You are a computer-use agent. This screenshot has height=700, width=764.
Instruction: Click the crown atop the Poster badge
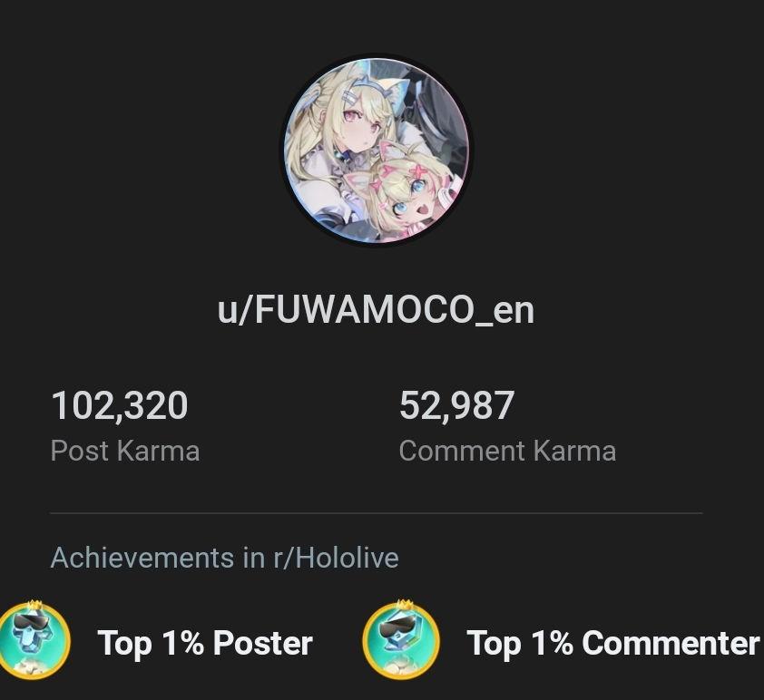click(34, 605)
